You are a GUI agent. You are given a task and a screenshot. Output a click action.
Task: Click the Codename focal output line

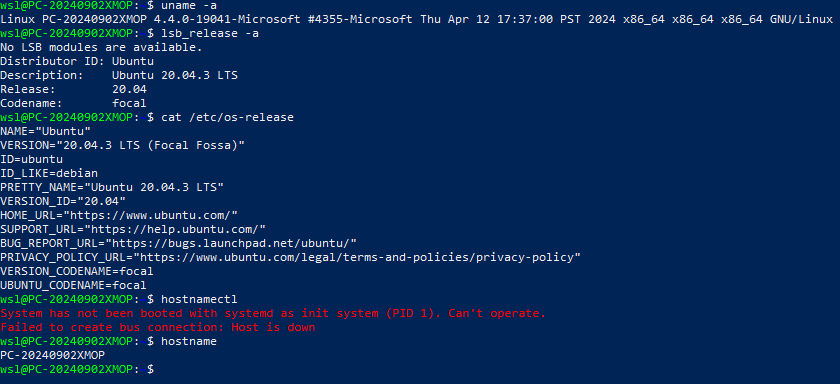pyautogui.click(x=73, y=103)
